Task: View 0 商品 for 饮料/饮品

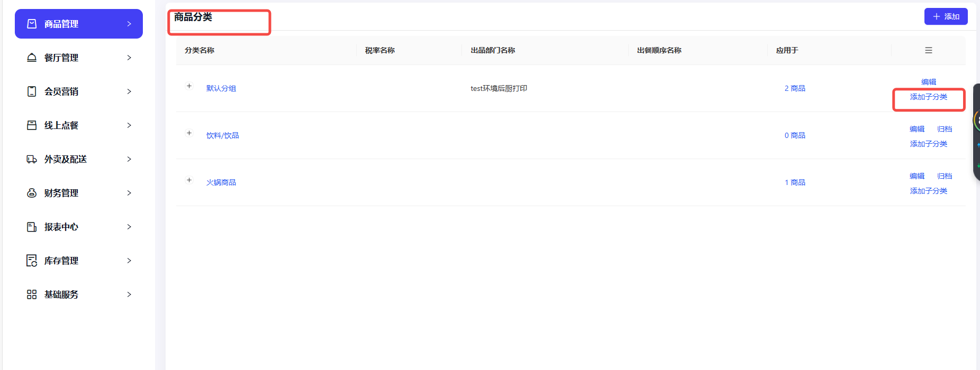Action: point(795,135)
